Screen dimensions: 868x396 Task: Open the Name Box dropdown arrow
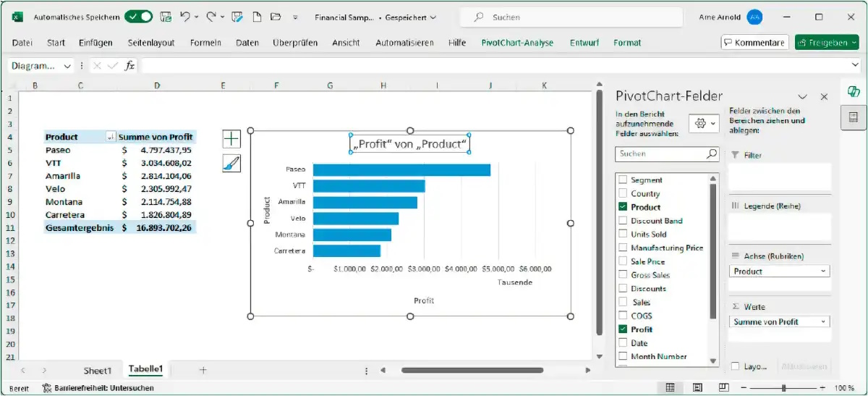point(68,66)
